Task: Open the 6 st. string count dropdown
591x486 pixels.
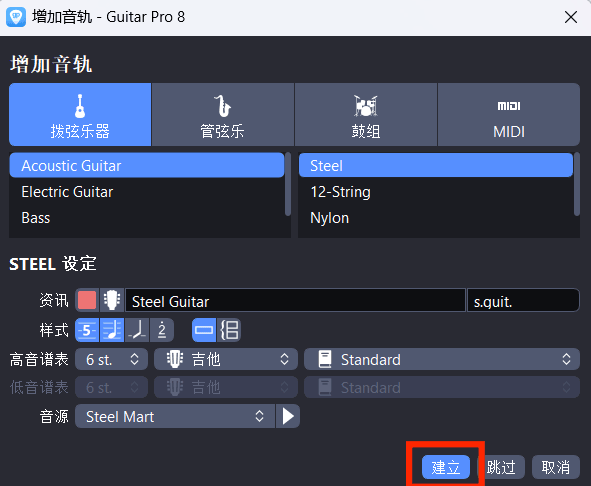Action: (x=112, y=359)
